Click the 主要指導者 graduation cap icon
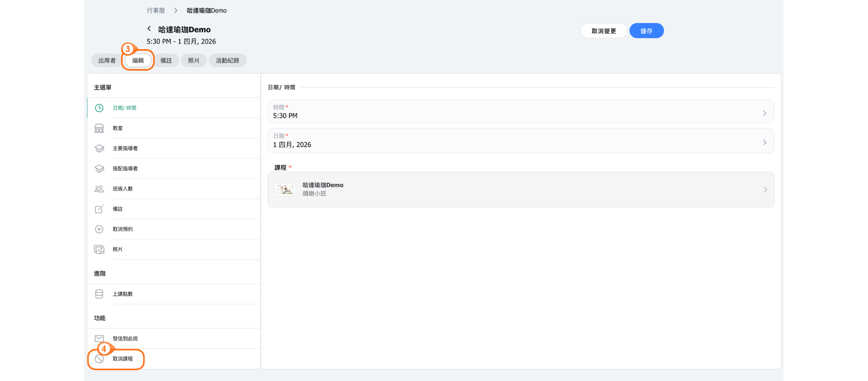The height and width of the screenshot is (381, 868). 99,149
